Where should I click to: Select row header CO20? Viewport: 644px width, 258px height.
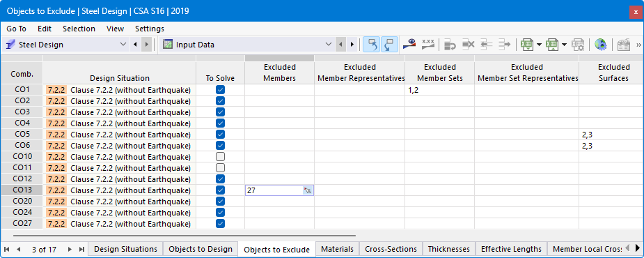22,202
